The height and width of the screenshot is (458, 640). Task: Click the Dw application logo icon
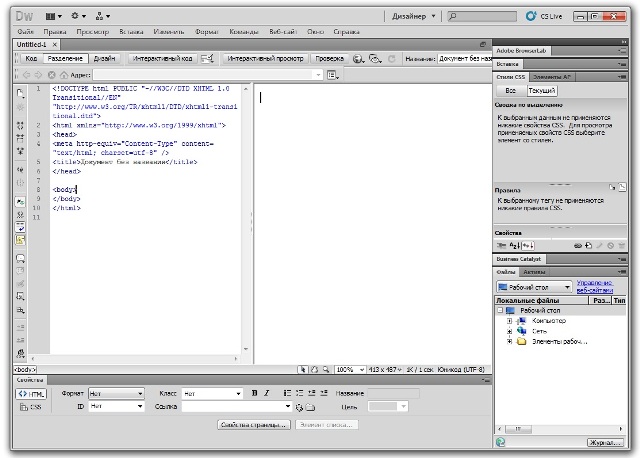pos(25,16)
